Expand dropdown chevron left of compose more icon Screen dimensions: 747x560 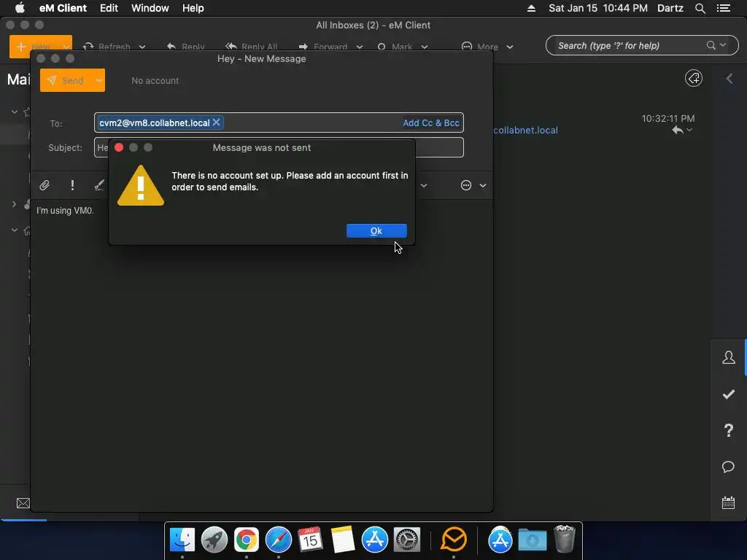[x=424, y=185]
